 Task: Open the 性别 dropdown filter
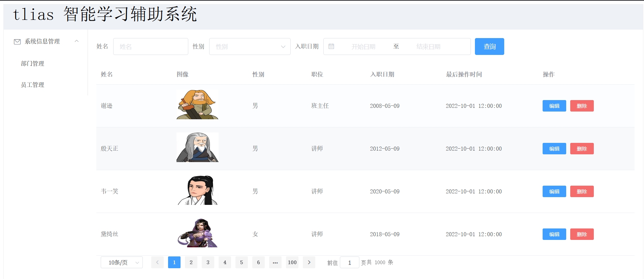coord(250,46)
